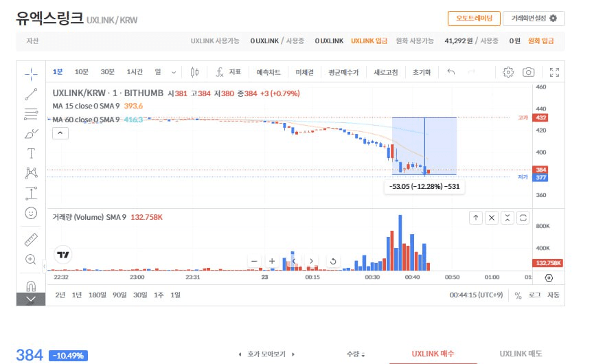This screenshot has width=616, height=364.
Task: Open chart settings gear
Action: 508,72
